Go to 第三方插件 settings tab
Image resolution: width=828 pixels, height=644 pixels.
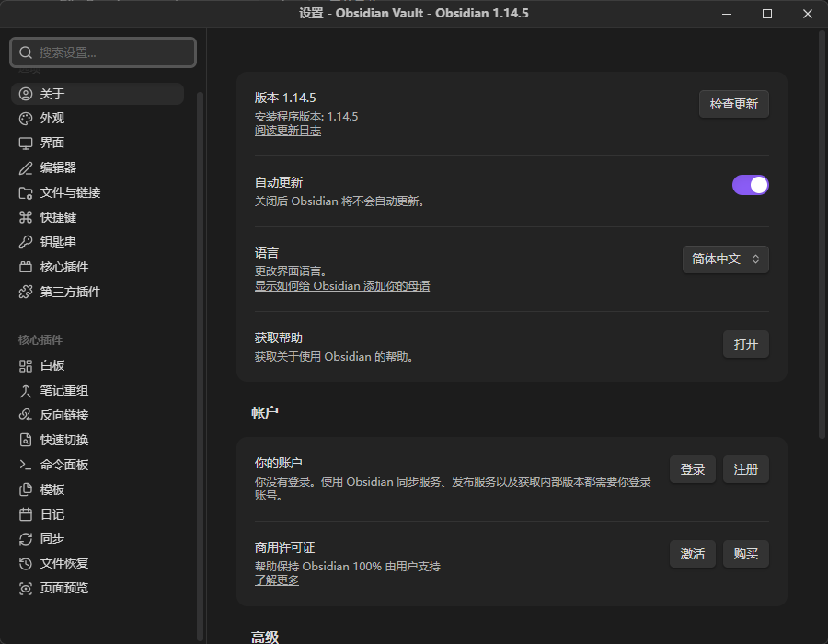pyautogui.click(x=98, y=292)
